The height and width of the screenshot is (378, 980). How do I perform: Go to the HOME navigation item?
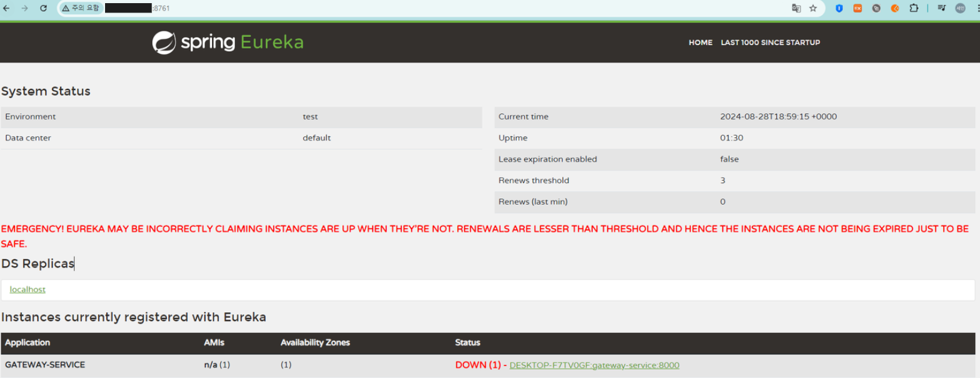[700, 43]
